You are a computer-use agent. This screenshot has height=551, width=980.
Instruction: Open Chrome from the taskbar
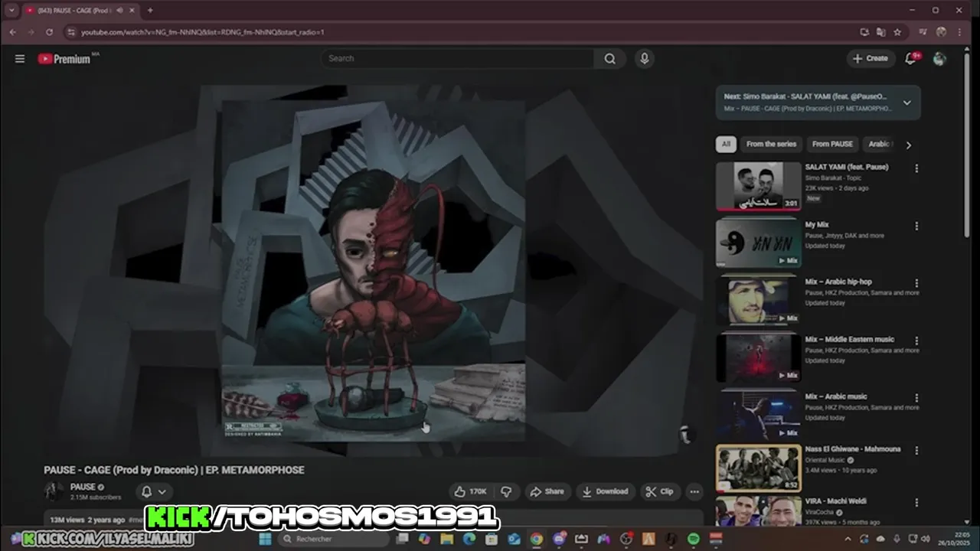click(x=536, y=540)
